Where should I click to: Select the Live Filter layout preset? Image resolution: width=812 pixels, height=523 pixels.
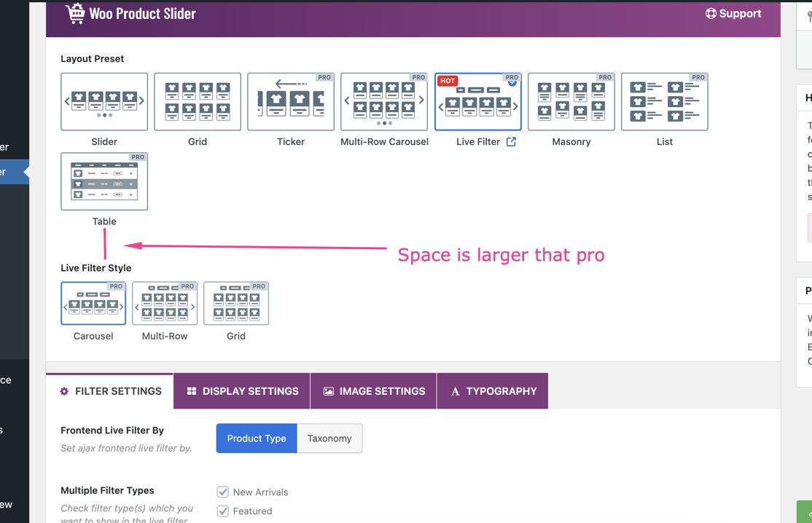pos(477,102)
